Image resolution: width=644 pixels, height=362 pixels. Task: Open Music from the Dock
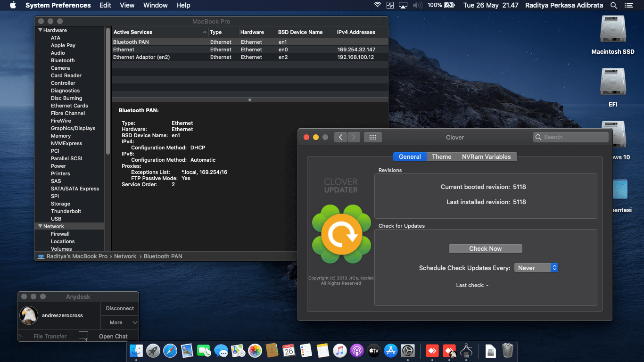coord(340,351)
